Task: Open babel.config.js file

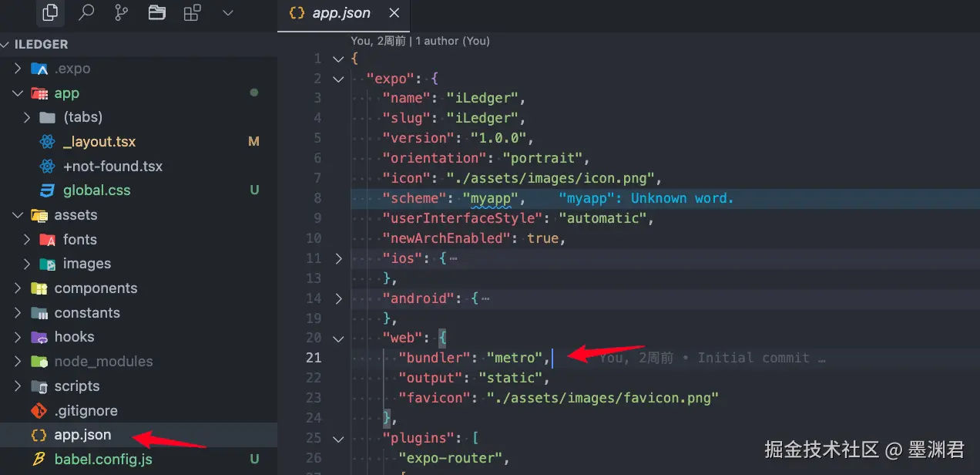Action: [x=103, y=460]
